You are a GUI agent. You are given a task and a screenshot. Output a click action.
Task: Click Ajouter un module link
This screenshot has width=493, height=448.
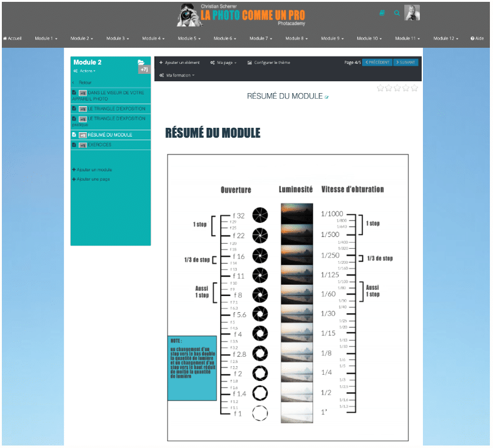pos(92,169)
